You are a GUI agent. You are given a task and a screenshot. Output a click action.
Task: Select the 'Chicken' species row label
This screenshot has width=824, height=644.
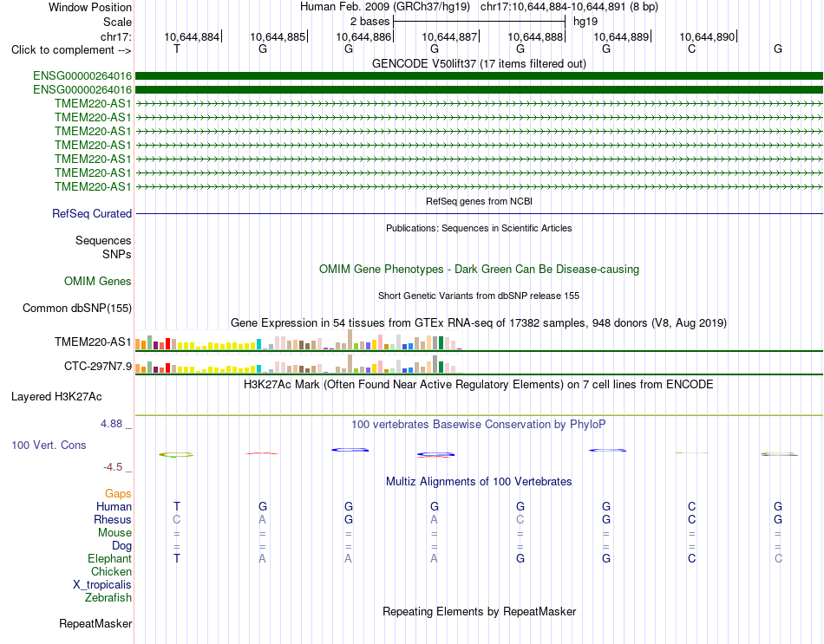(x=111, y=571)
